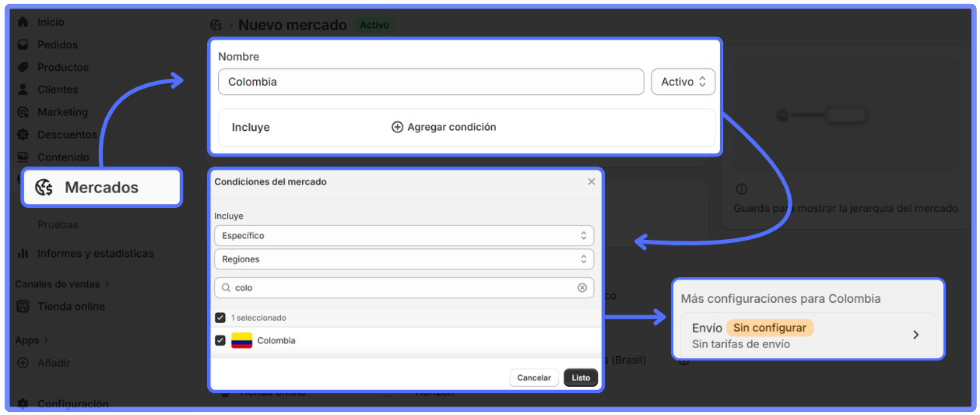This screenshot has height=415, width=980.
Task: Click the Nombre field containing Colombia
Action: (430, 82)
